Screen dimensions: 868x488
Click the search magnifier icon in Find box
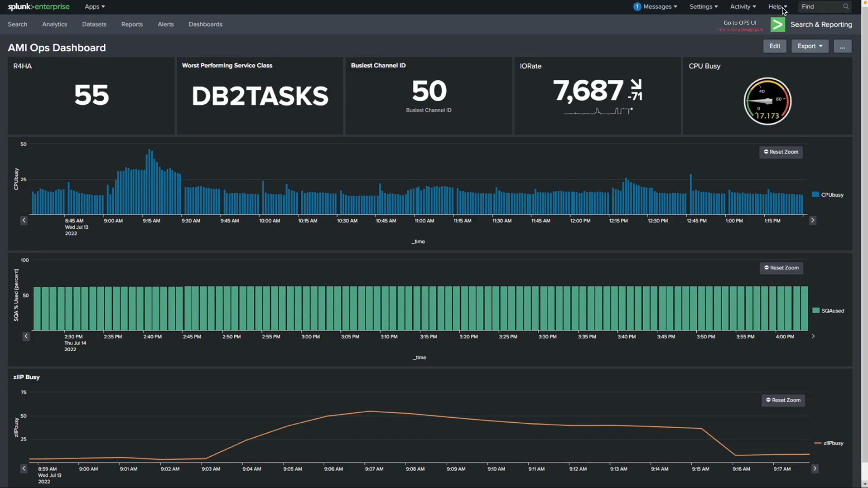click(845, 7)
